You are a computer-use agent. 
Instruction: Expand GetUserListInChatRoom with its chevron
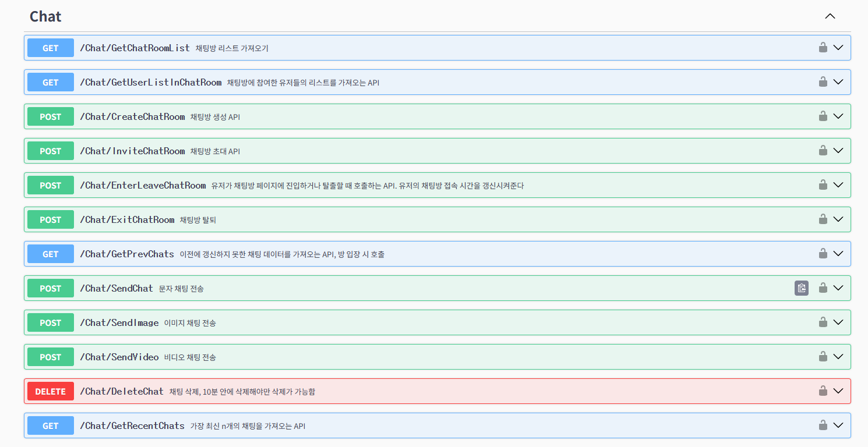838,81
